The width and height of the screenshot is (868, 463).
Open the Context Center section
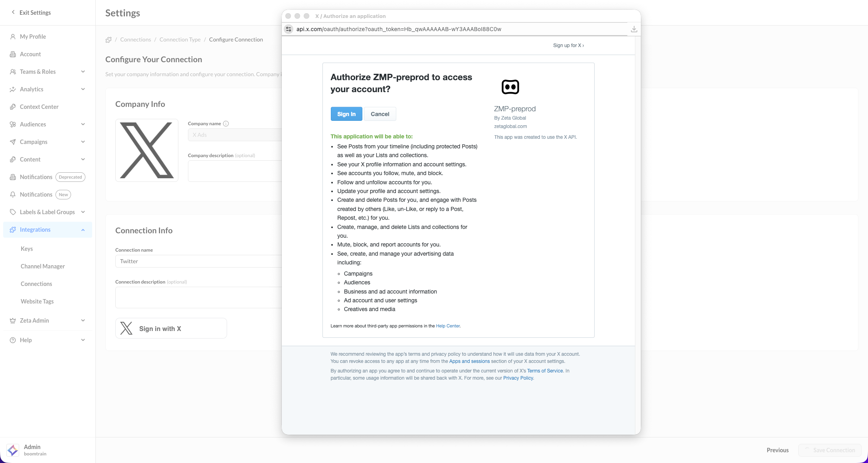coord(39,107)
